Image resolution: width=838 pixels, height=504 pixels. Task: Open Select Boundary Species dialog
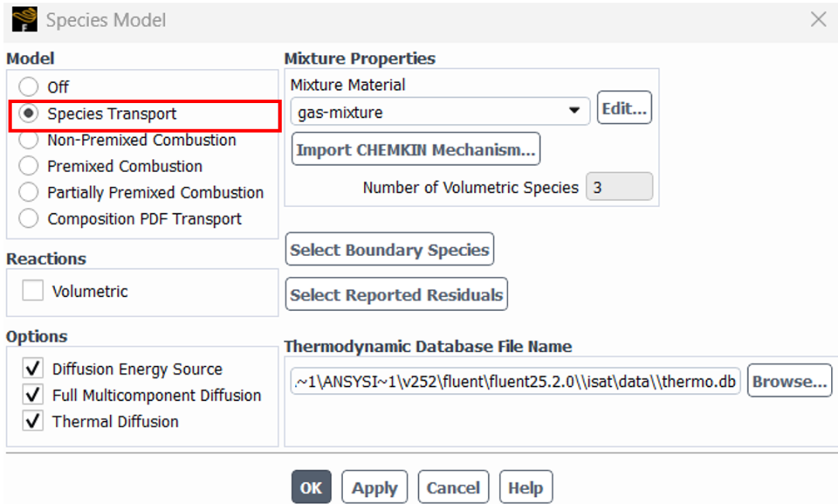pos(390,250)
